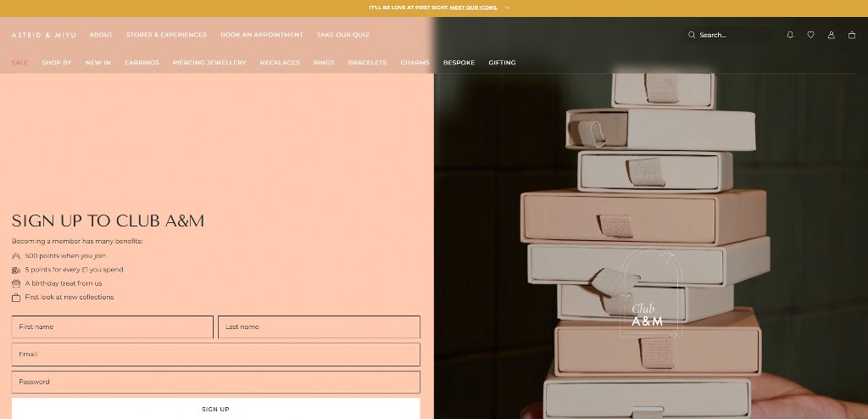868x419 pixels.
Task: Click the Password input field
Action: pyautogui.click(x=216, y=382)
